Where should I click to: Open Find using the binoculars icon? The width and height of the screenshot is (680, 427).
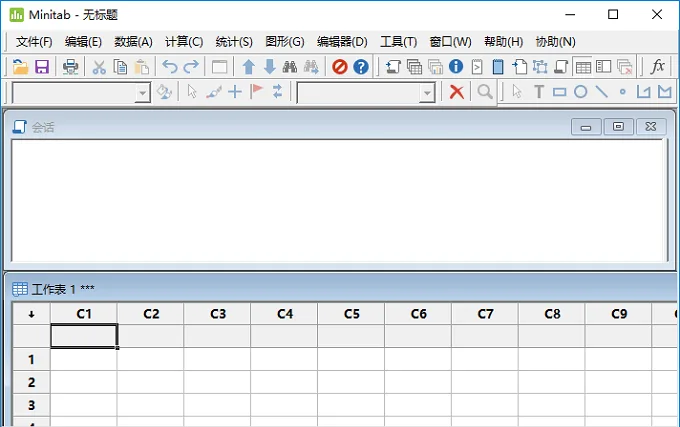pos(290,67)
